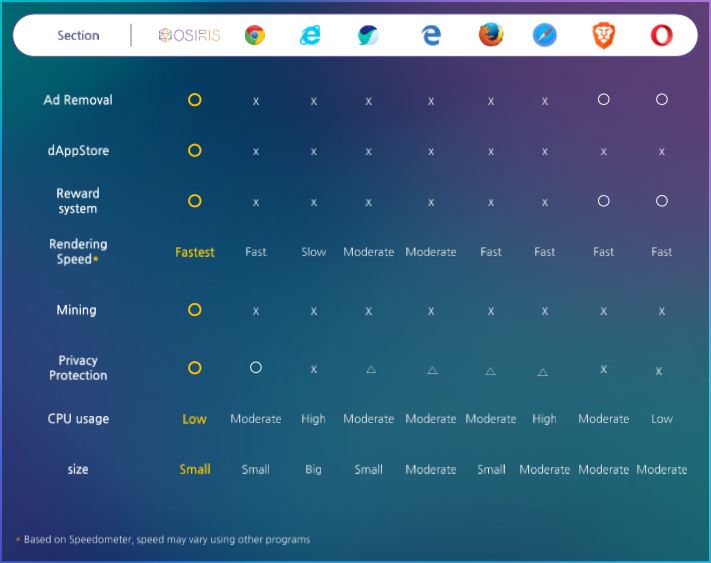Click the "Big" size value

[313, 470]
